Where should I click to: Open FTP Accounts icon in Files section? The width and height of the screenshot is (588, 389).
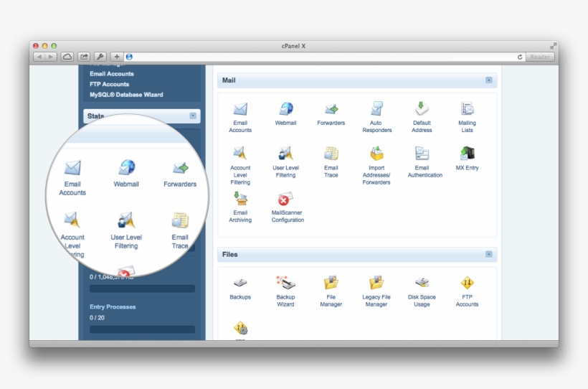[467, 291]
